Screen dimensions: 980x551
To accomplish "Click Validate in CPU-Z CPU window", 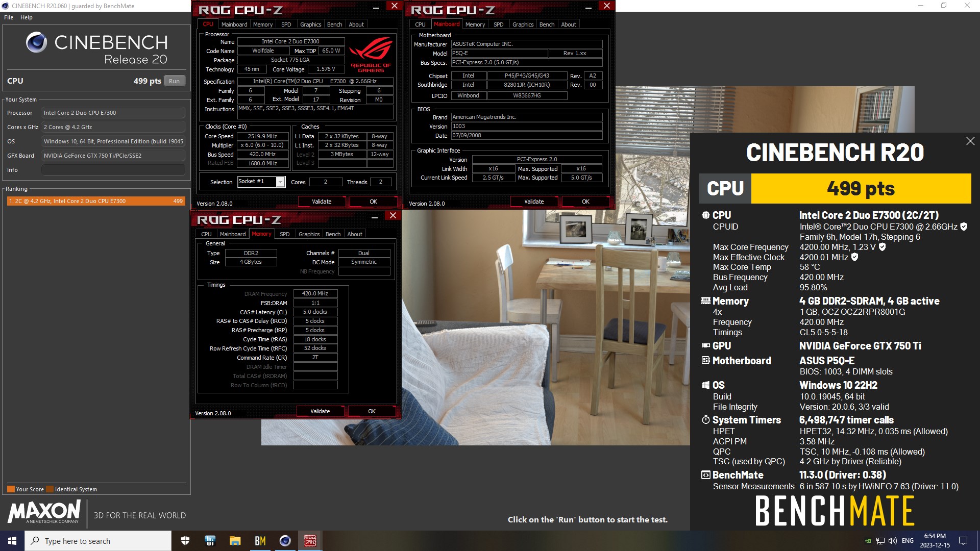I will pyautogui.click(x=322, y=202).
